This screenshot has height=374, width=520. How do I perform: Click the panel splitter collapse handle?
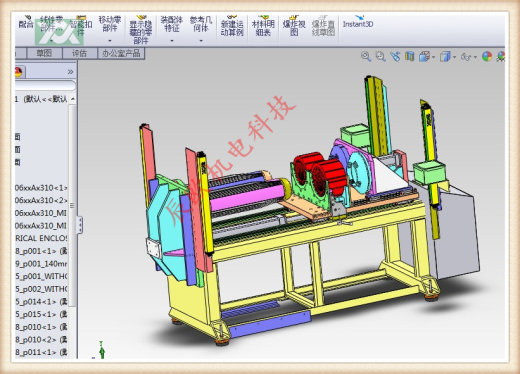(x=80, y=225)
